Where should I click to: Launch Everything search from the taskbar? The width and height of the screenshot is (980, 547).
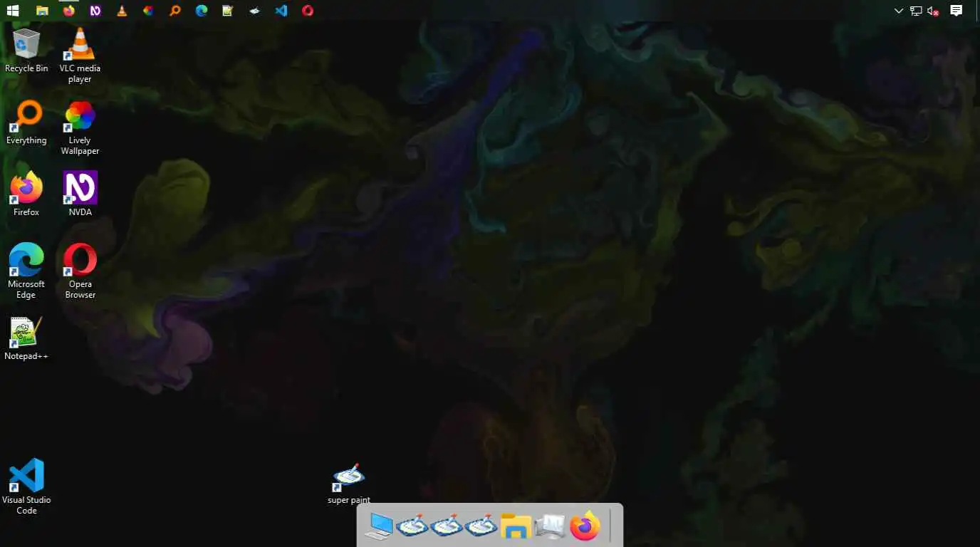[174, 11]
